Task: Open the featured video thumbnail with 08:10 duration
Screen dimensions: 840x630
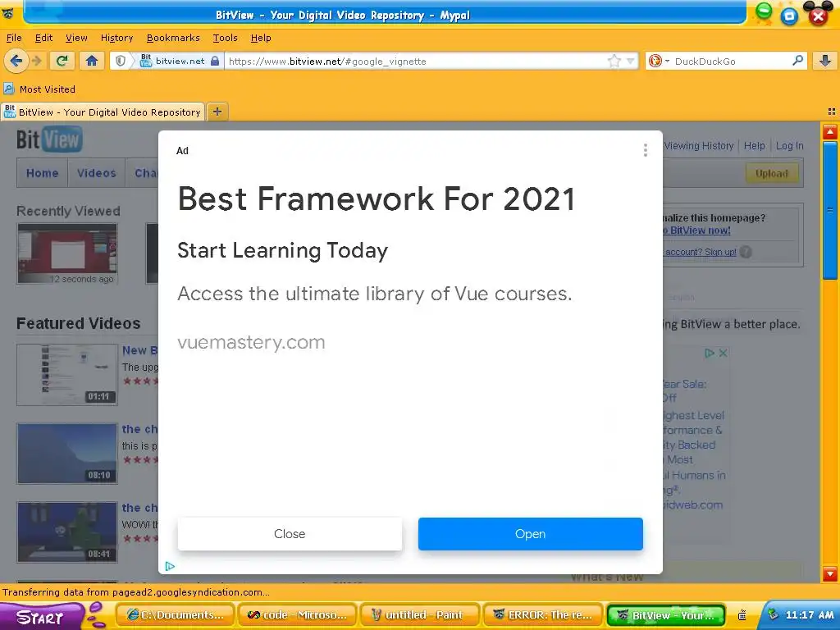Action: (67, 453)
